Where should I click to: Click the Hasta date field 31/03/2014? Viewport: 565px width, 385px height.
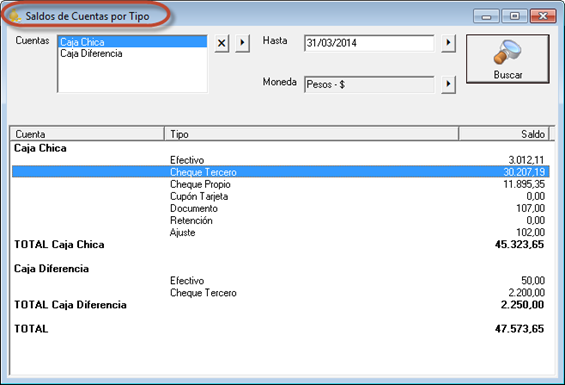click(x=369, y=43)
